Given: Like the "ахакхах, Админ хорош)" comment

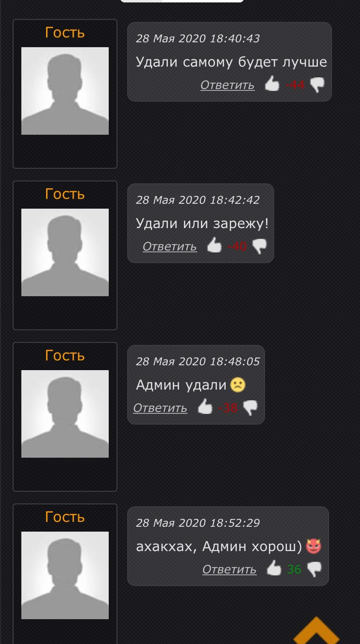Looking at the screenshot, I should tap(274, 568).
